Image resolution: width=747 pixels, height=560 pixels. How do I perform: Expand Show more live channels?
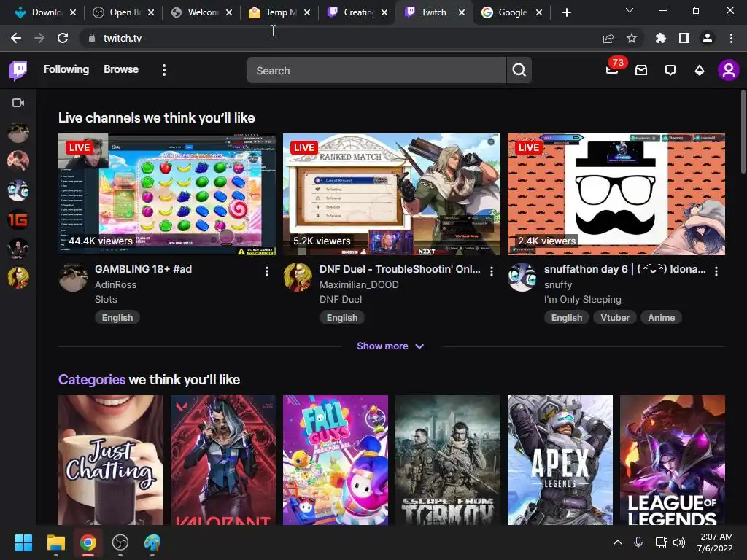tap(390, 346)
